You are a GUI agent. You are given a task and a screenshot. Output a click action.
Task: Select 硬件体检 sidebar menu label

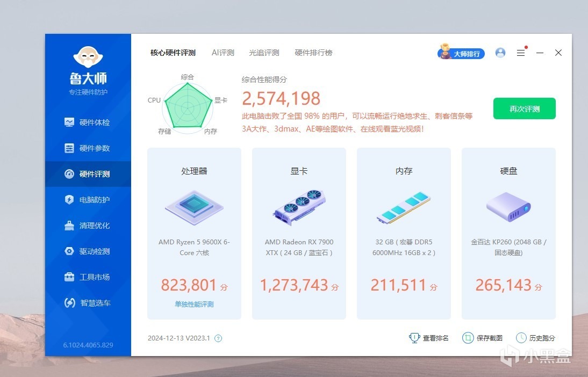coord(95,122)
